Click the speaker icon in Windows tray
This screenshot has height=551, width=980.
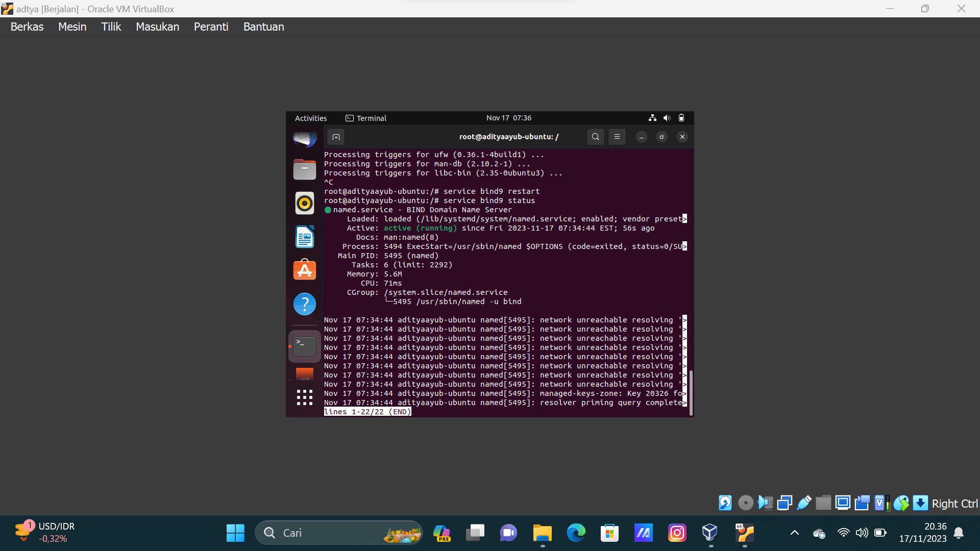862,533
